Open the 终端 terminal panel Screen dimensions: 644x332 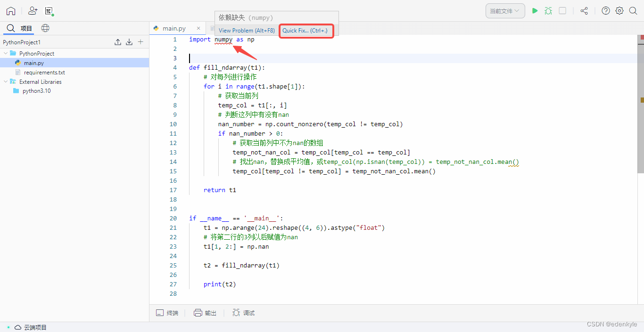coord(167,313)
